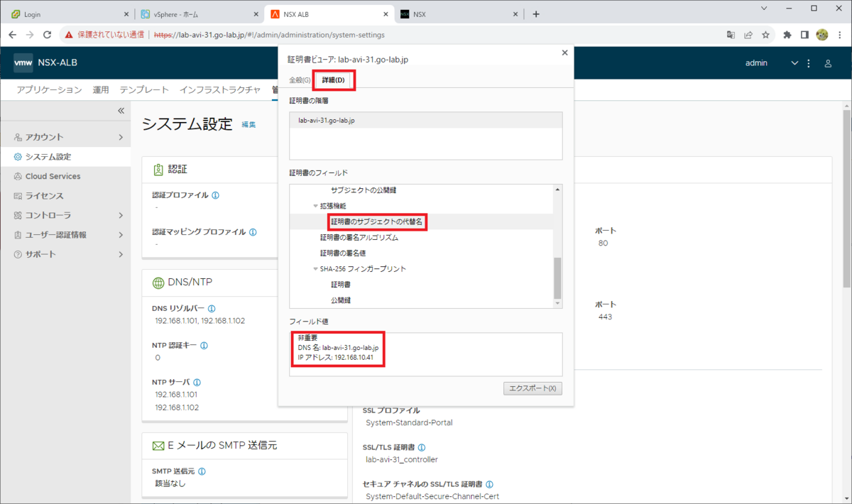This screenshot has width=852, height=504.
Task: Select システム設定 in the sidebar
Action: point(65,157)
